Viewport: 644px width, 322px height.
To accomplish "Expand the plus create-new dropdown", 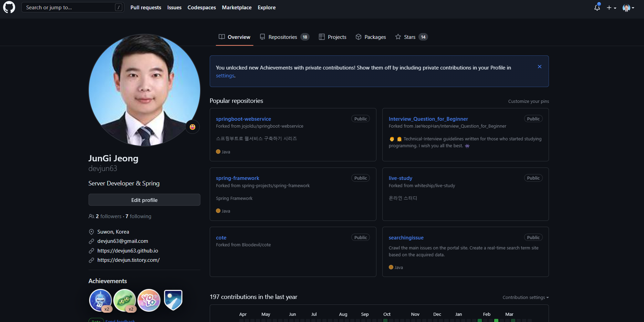I will 611,8.
